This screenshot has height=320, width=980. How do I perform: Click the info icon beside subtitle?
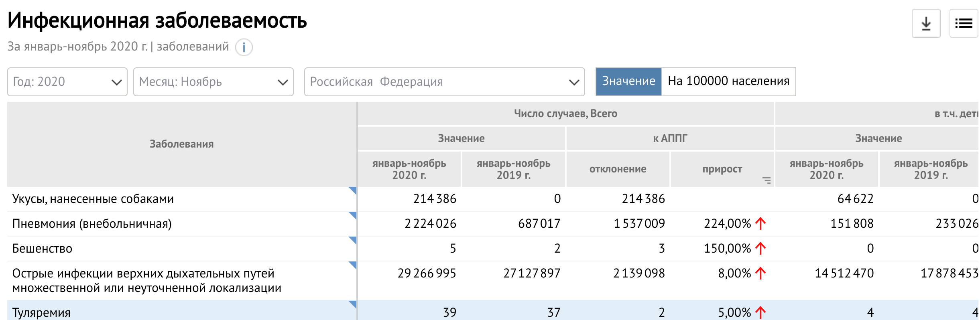pos(244,47)
